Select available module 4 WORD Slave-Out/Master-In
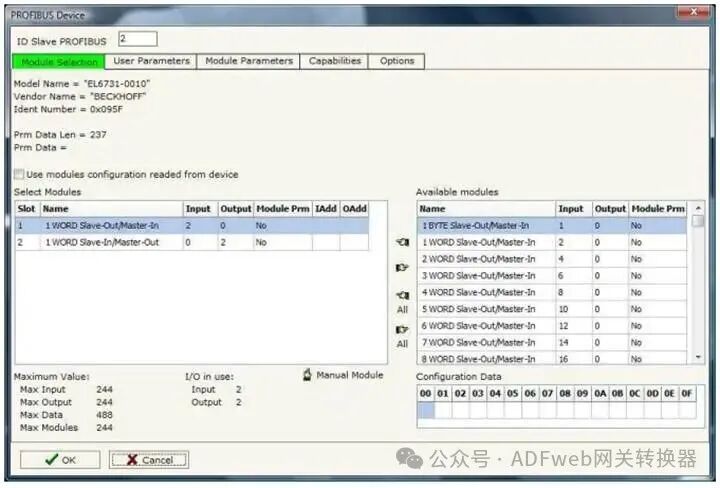This screenshot has height=488, width=720. click(552, 292)
